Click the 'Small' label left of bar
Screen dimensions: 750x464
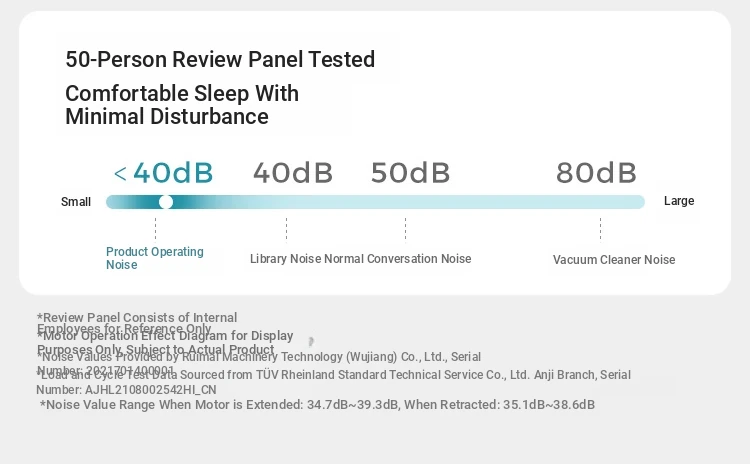coord(76,202)
